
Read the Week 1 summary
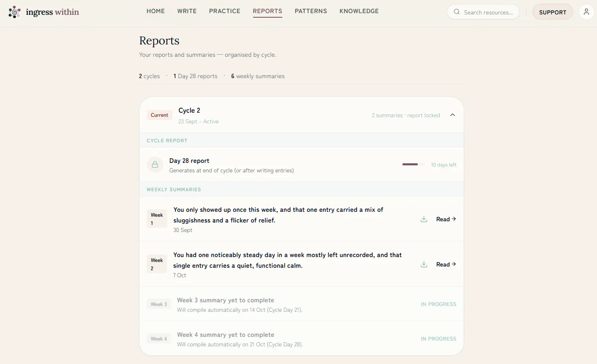coord(446,219)
